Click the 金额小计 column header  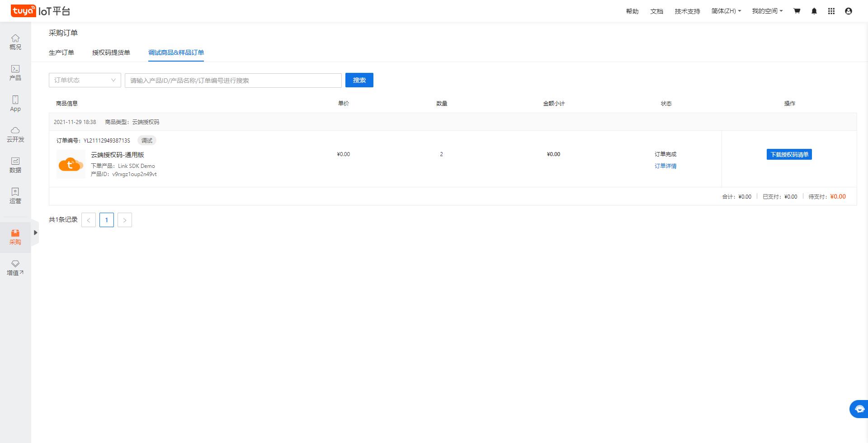(554, 104)
